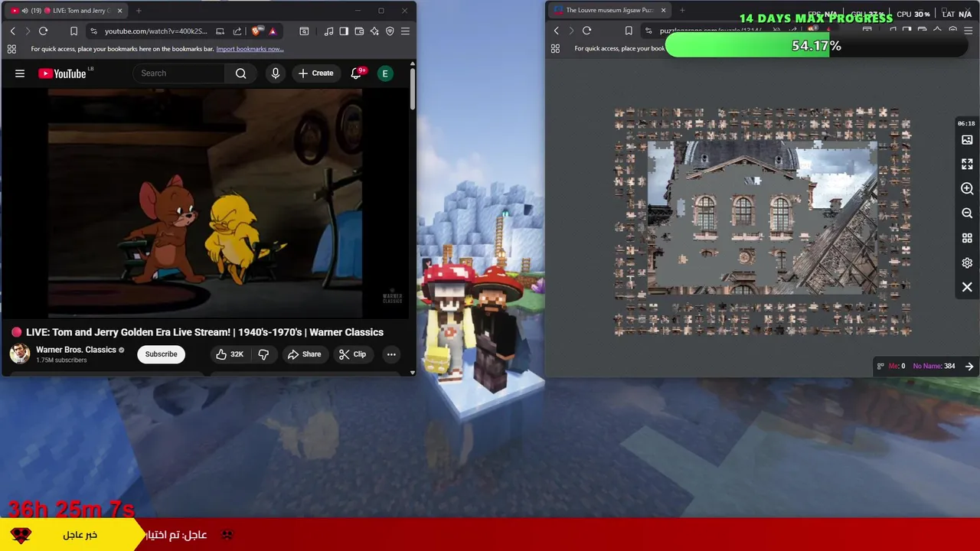Dislike the live stream video
This screenshot has height=551, width=980.
(263, 354)
